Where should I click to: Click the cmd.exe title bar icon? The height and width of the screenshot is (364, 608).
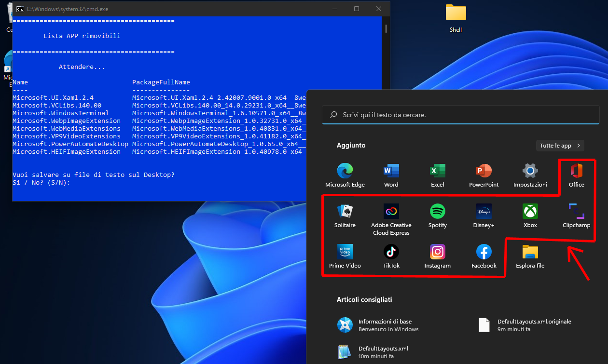click(x=20, y=9)
